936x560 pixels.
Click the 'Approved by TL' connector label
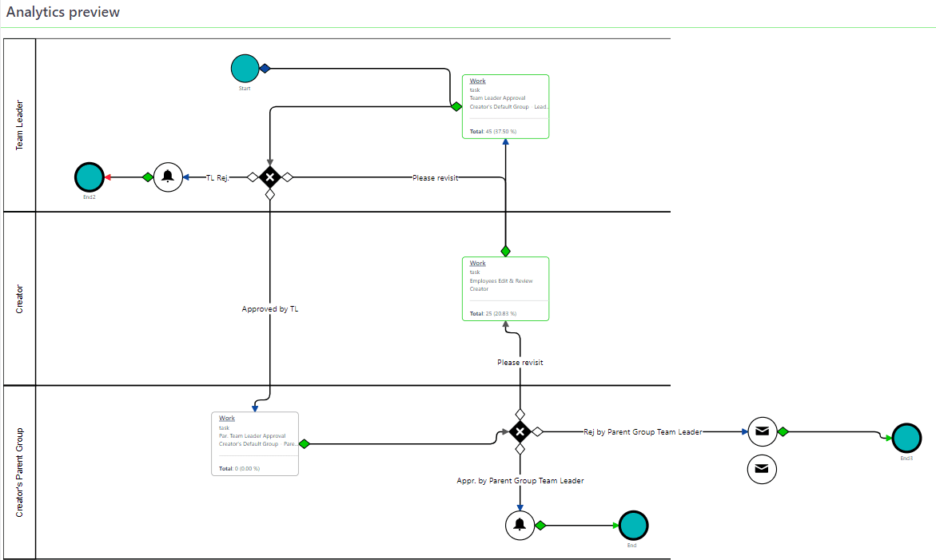[x=270, y=308]
